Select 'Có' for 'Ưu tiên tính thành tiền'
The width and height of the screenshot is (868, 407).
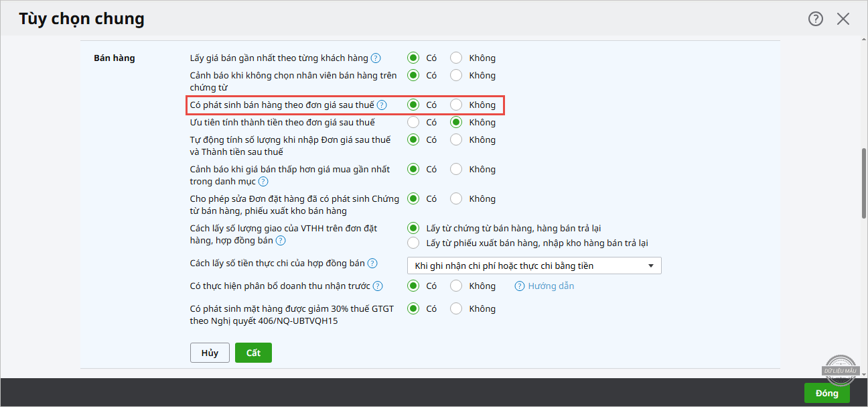(413, 123)
